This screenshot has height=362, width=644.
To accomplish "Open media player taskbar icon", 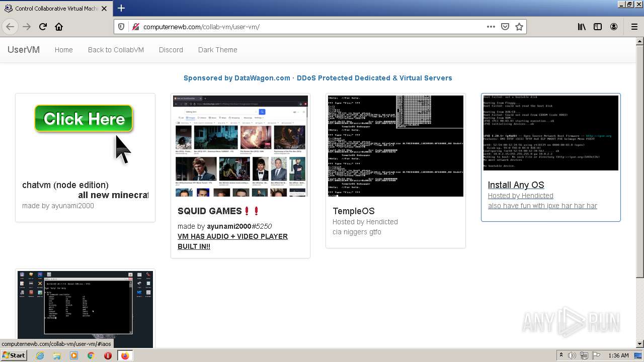I will point(74,355).
